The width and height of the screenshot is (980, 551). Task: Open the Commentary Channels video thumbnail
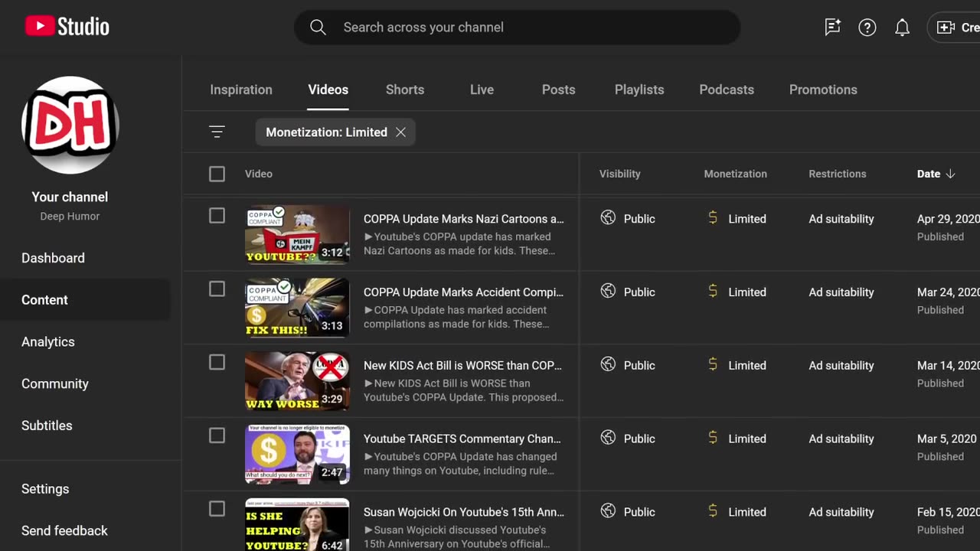[297, 455]
